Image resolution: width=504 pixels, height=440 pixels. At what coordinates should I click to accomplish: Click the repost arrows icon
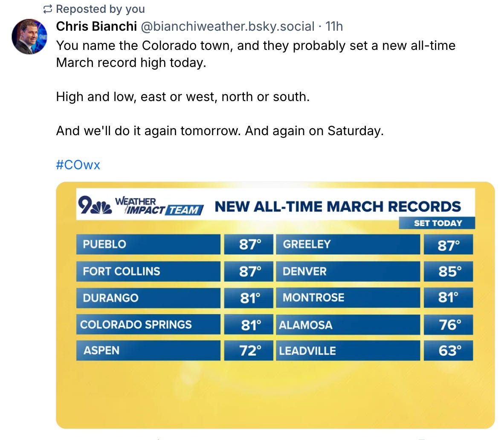pos(48,9)
